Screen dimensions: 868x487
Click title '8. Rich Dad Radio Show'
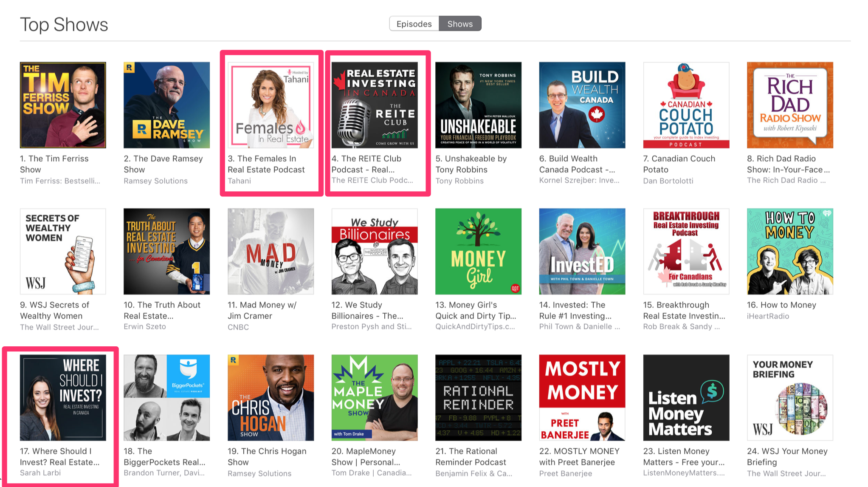(x=788, y=164)
